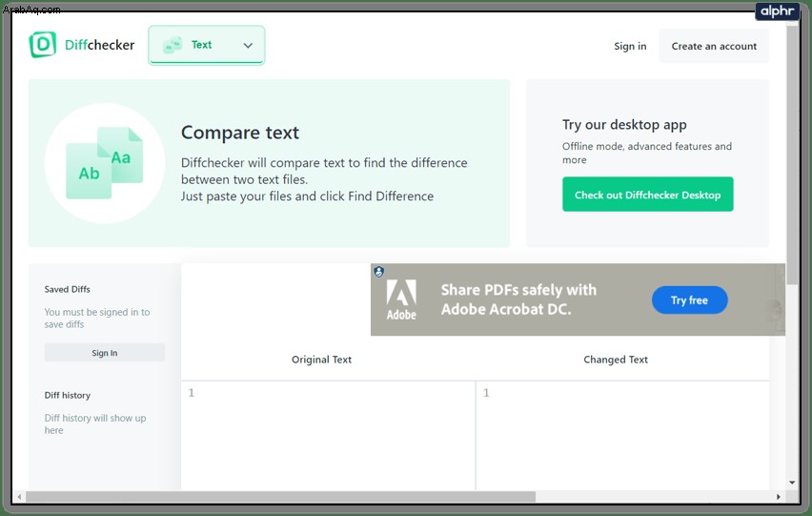
Task: Click Create an account button
Action: pos(714,46)
